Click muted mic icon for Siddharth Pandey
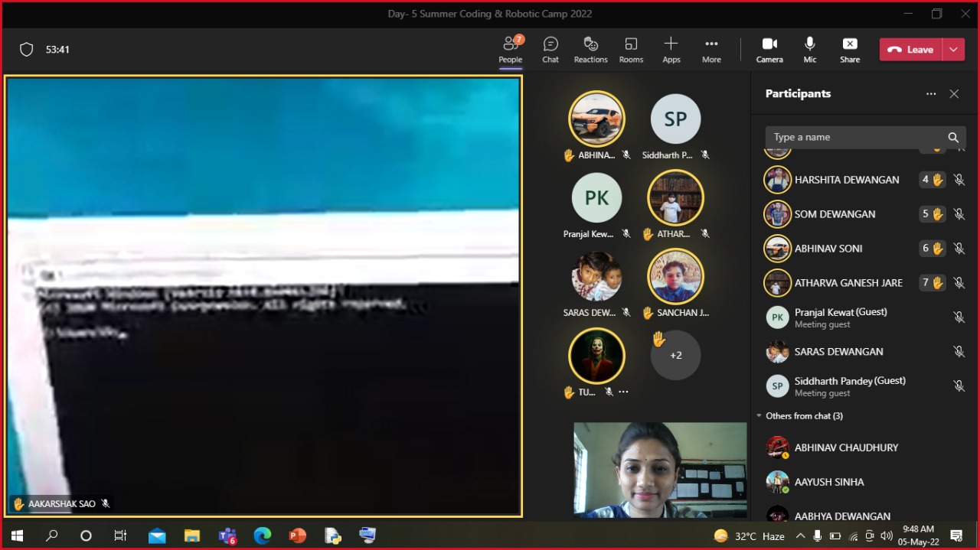980x550 pixels. tap(959, 386)
